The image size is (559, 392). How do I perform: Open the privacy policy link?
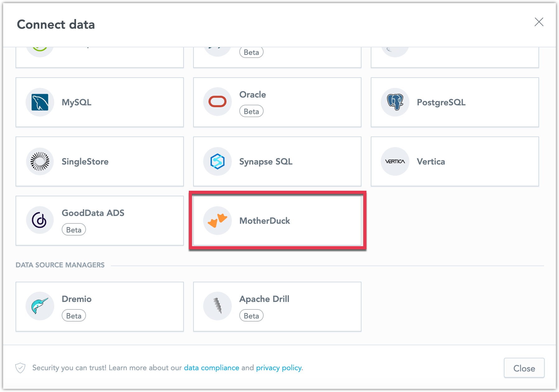(x=279, y=368)
